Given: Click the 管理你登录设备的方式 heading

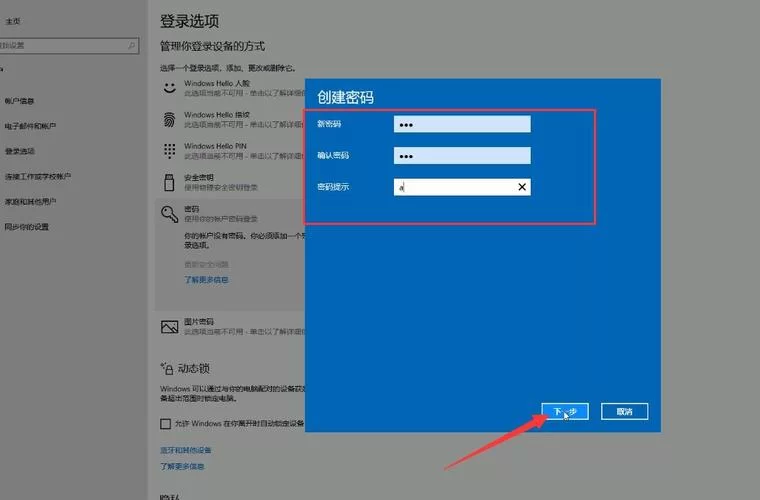Looking at the screenshot, I should [x=212, y=46].
